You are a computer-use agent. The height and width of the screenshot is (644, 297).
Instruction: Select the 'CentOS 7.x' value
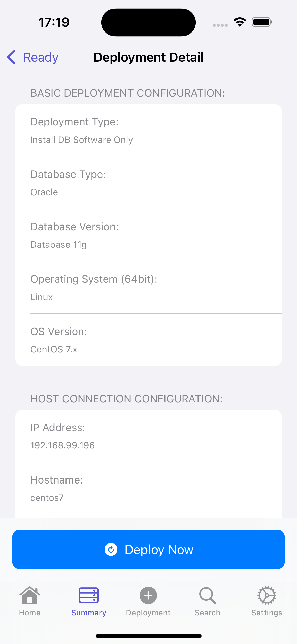click(x=54, y=349)
